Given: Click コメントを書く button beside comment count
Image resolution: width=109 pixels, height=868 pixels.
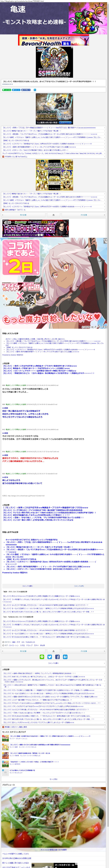Looking at the screenshot, I should (28, 586).
